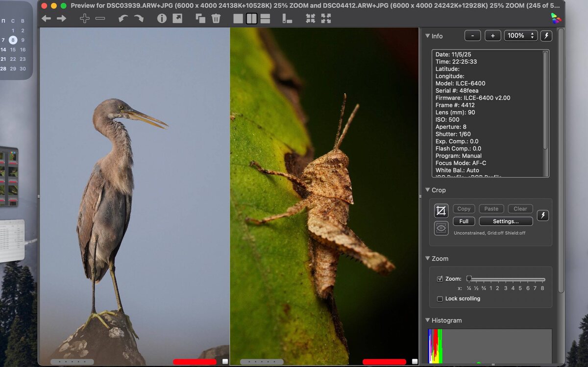The height and width of the screenshot is (367, 588).
Task: Click "Focus Mode: AF-C" in Info
Action: (x=461, y=163)
